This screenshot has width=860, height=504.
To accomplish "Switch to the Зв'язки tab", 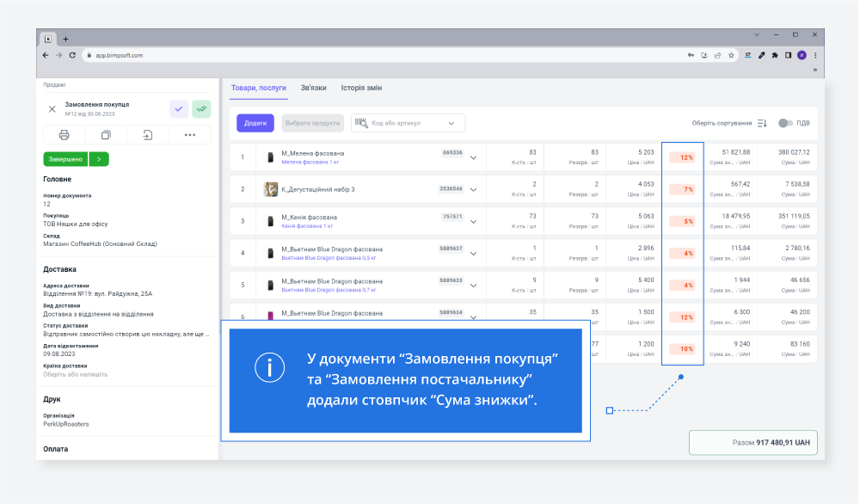I will pos(313,88).
